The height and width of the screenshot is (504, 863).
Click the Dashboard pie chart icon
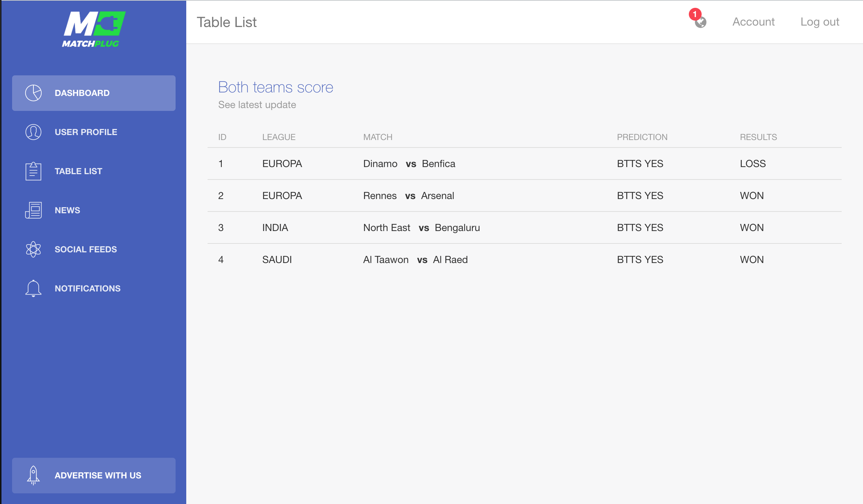point(33,93)
